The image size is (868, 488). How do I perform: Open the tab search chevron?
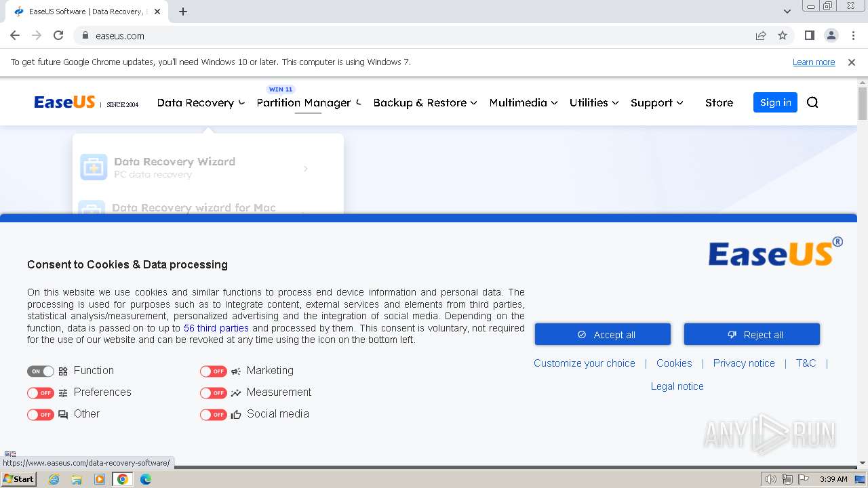(787, 12)
